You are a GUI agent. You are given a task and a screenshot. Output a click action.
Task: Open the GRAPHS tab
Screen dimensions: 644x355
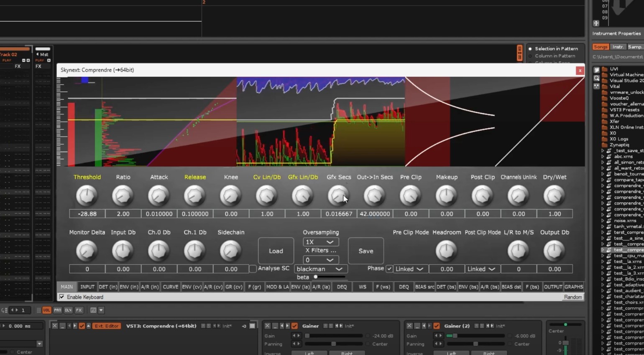573,287
